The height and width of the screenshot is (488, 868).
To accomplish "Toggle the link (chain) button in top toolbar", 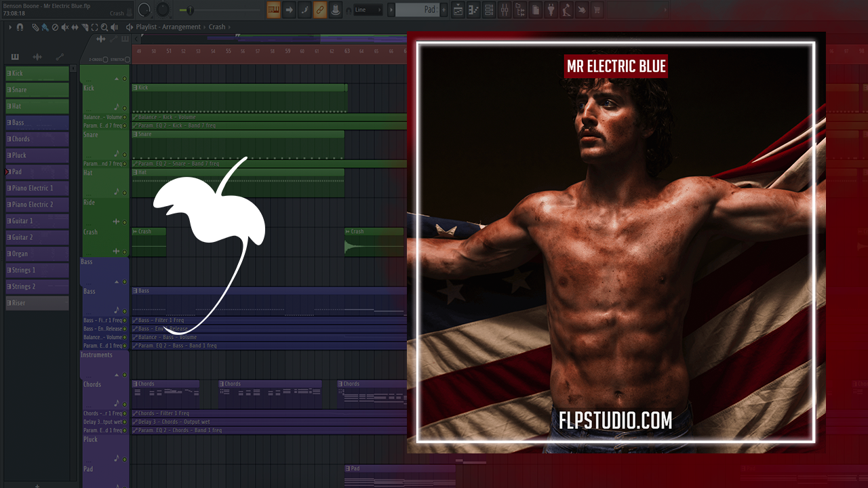I will (320, 9).
